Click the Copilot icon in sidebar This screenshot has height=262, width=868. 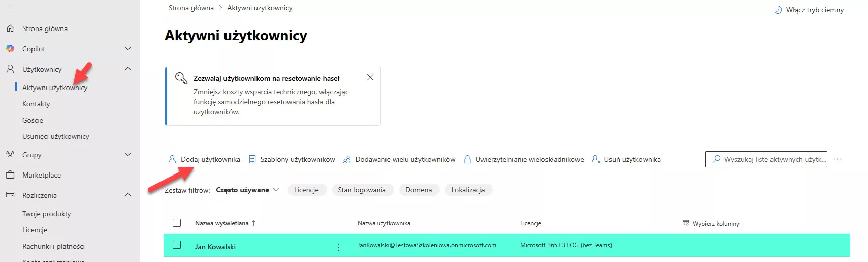tap(10, 49)
